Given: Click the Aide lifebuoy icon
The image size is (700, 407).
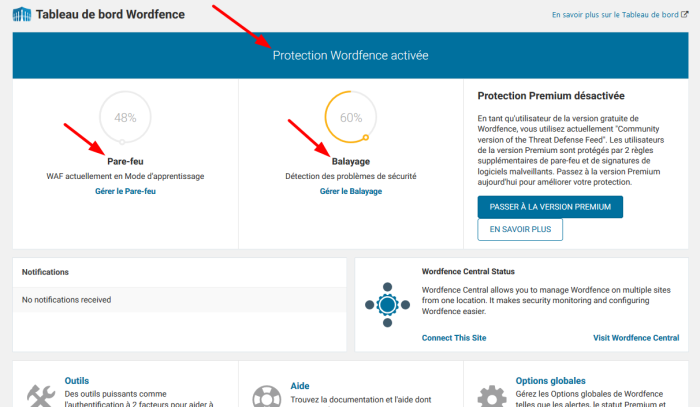Looking at the screenshot, I should (267, 396).
